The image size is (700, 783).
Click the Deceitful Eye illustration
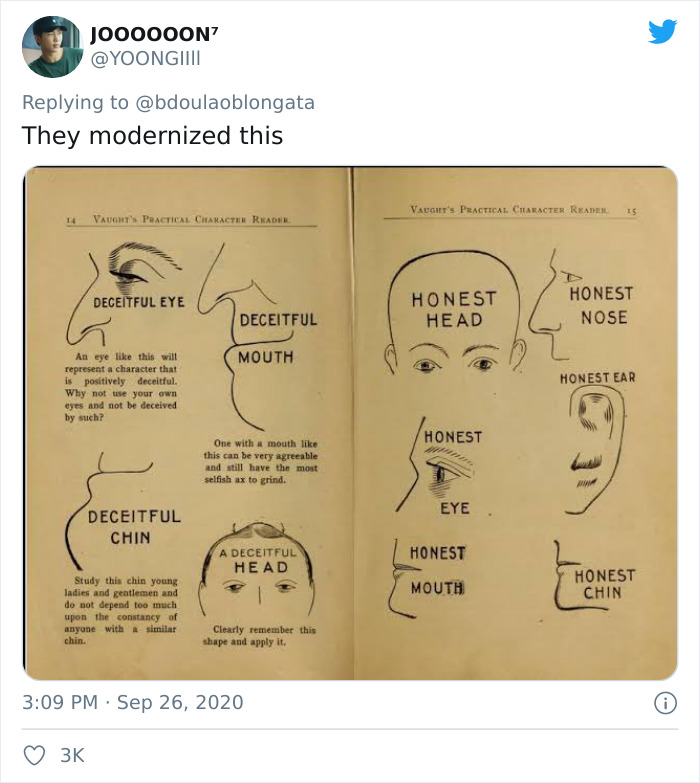(125, 293)
